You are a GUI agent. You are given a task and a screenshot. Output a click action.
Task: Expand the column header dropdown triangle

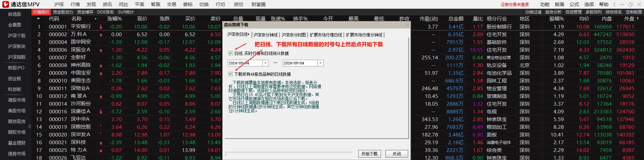[38, 19]
